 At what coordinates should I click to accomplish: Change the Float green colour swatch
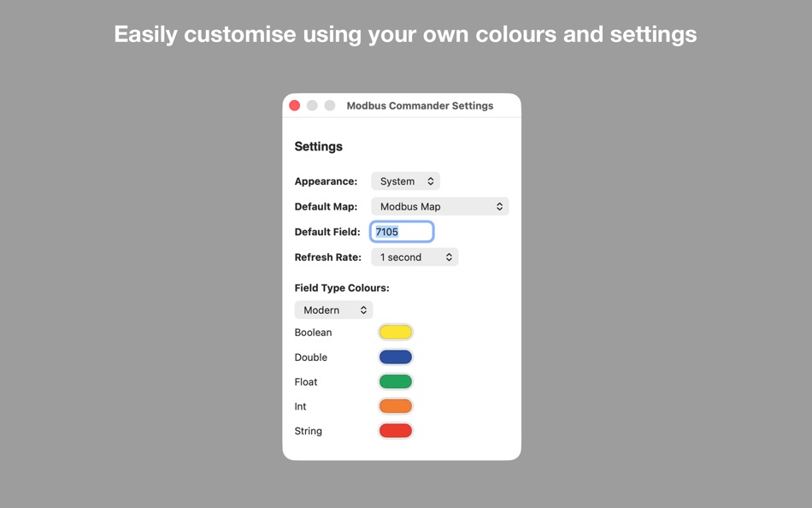395,381
